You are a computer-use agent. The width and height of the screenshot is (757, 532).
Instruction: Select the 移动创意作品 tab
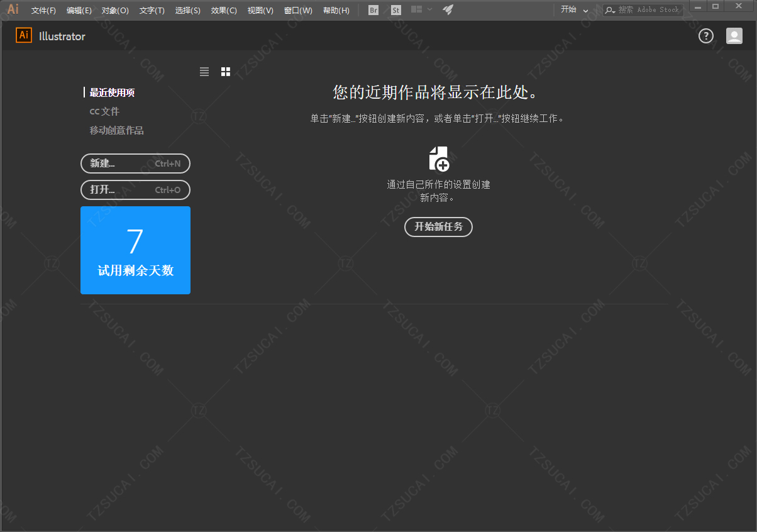tap(116, 130)
